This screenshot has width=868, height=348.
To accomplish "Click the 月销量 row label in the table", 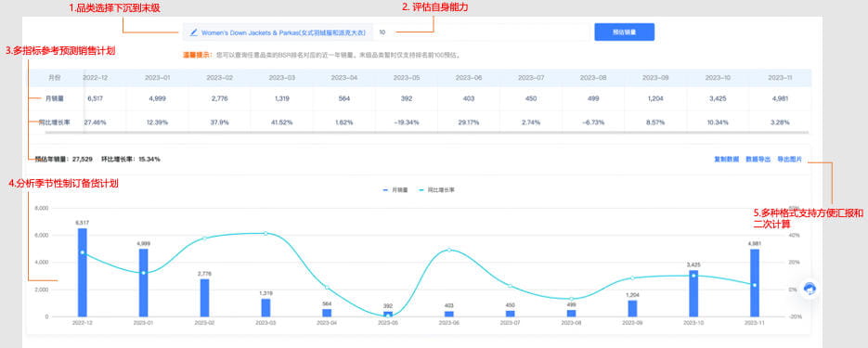I will pyautogui.click(x=54, y=99).
